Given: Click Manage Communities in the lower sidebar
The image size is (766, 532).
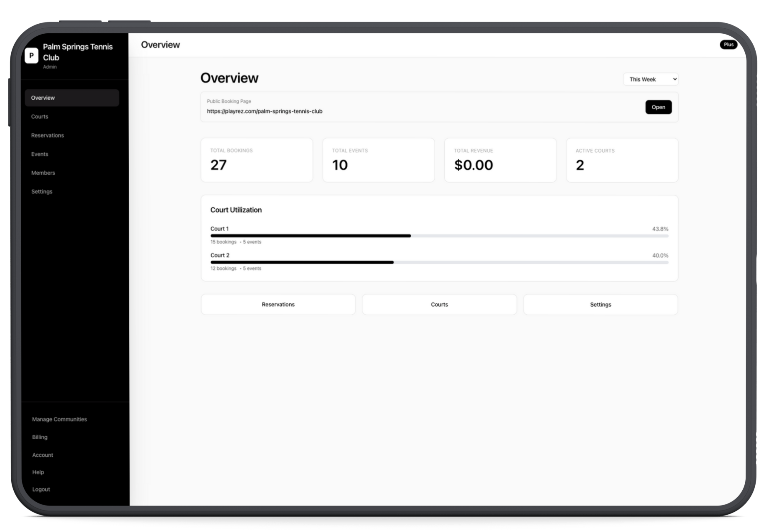Looking at the screenshot, I should pyautogui.click(x=59, y=419).
